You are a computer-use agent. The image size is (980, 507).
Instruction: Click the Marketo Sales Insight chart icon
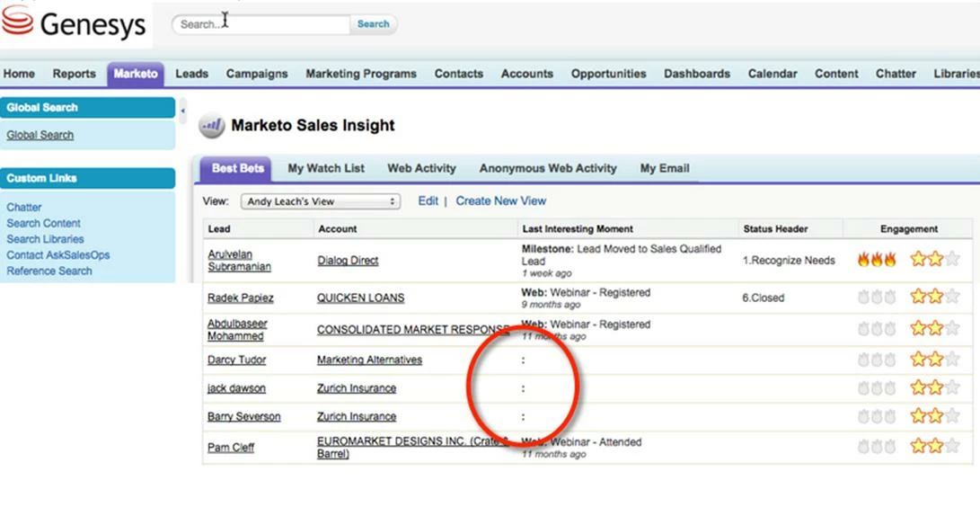pyautogui.click(x=212, y=126)
